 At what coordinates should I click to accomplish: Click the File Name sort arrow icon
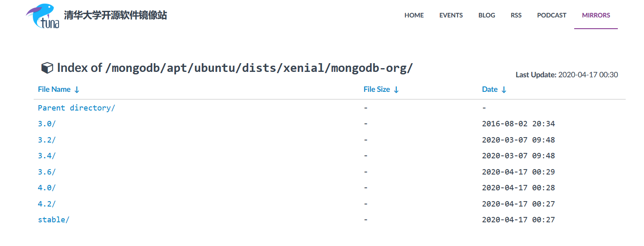pyautogui.click(x=77, y=89)
